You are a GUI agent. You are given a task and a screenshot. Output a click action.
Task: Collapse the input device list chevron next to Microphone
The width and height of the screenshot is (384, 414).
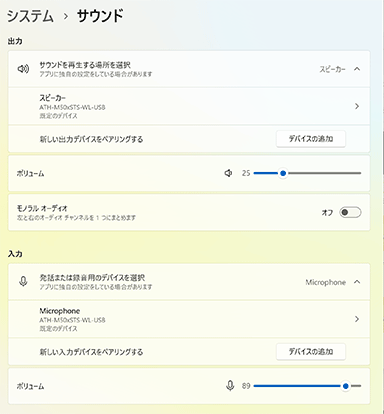tap(357, 282)
